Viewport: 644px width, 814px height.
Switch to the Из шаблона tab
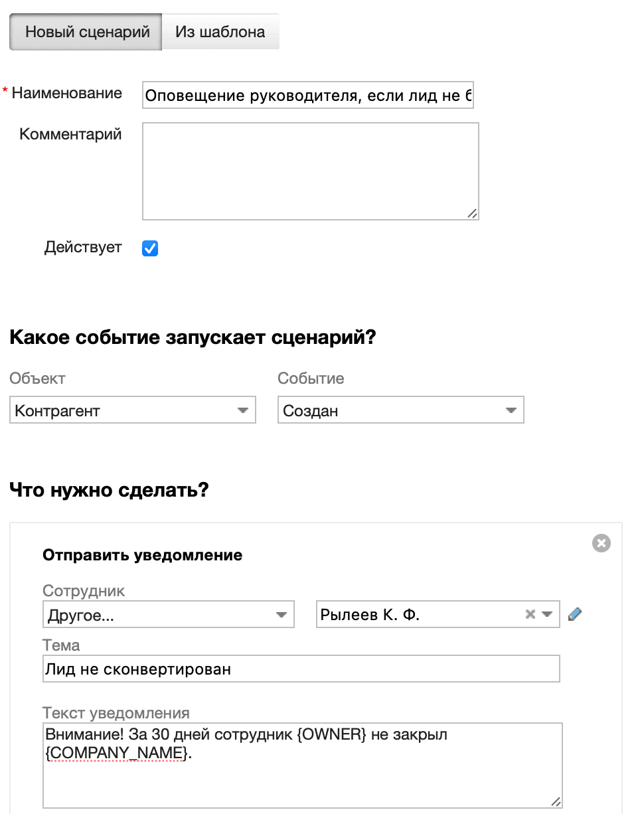[x=220, y=31]
